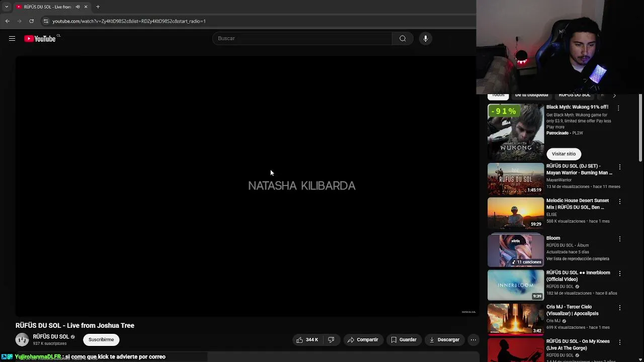
Task: Open Mayan Warrior Burning Man video thumbnail
Action: [516, 178]
